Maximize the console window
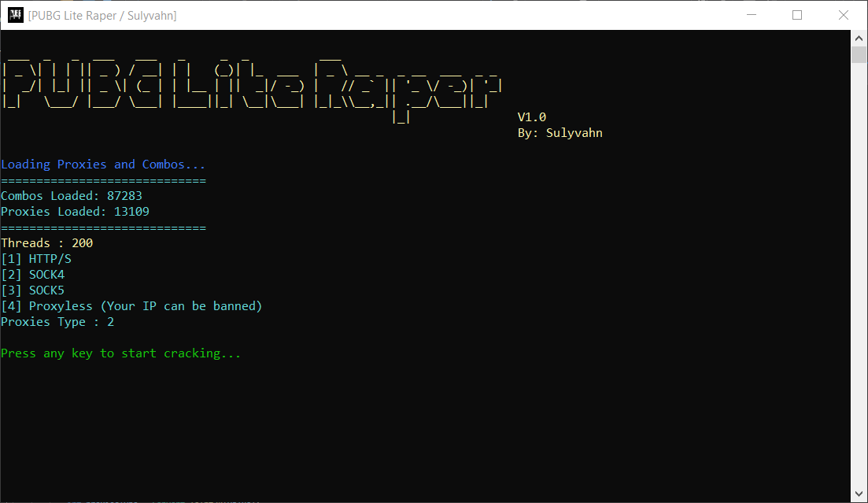868x503 pixels. point(797,15)
